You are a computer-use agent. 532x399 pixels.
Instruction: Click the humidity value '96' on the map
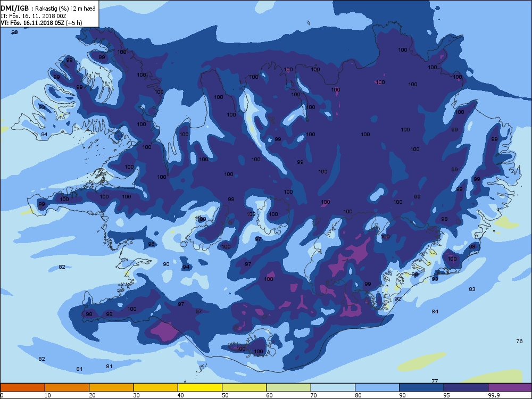point(151,244)
